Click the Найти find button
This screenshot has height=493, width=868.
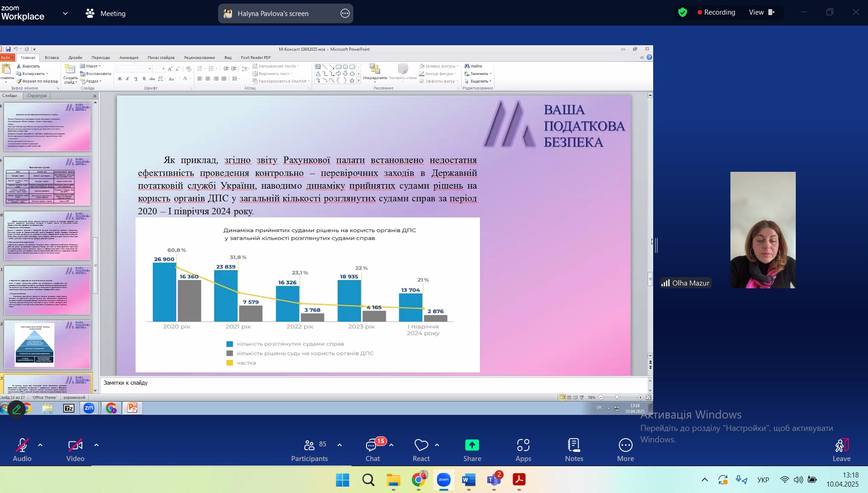tap(473, 66)
